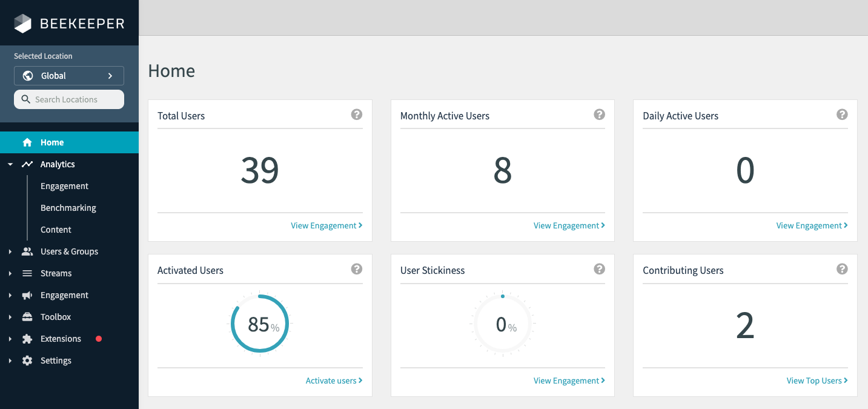The width and height of the screenshot is (868, 409).
Task: Click the question mark on User Stickiness card
Action: click(x=599, y=268)
